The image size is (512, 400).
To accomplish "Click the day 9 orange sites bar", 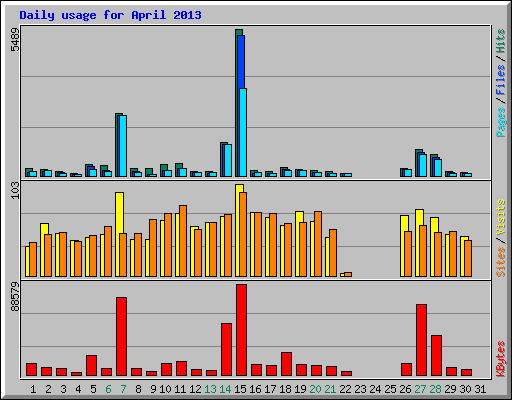I will tap(153, 248).
